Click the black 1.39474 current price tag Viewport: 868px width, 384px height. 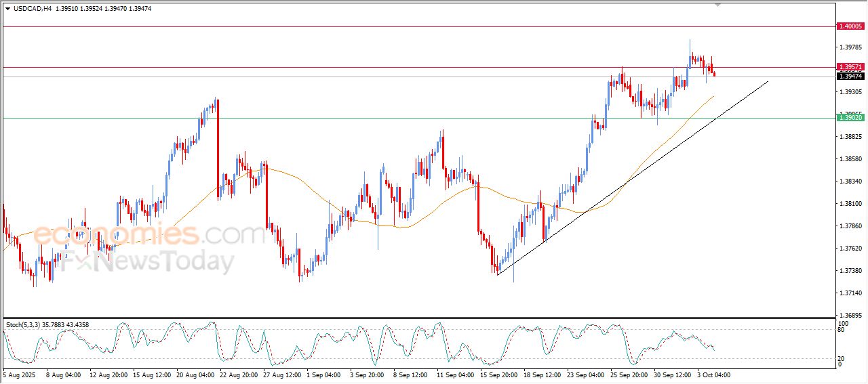click(x=850, y=77)
